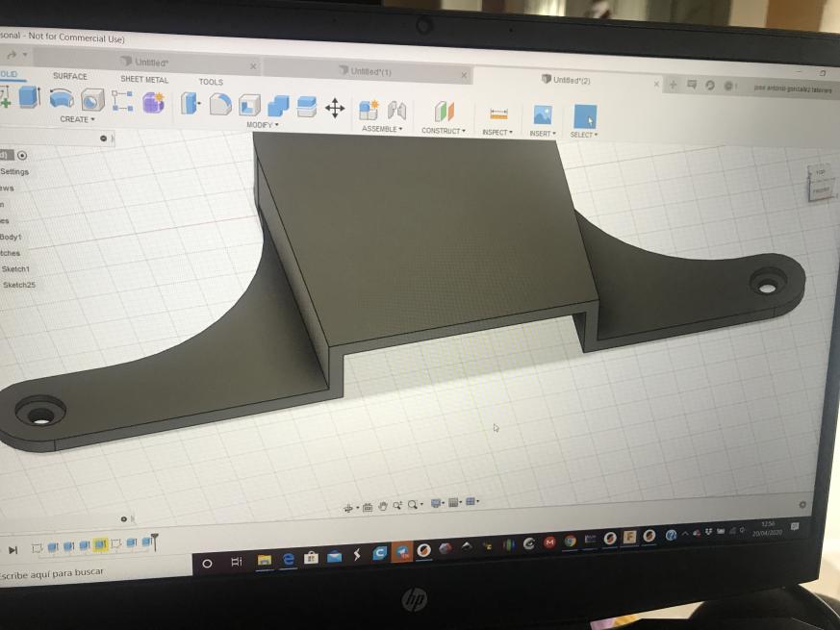The width and height of the screenshot is (840, 630).
Task: Expand the CONSTRUCT dropdown menu
Action: click(x=443, y=130)
